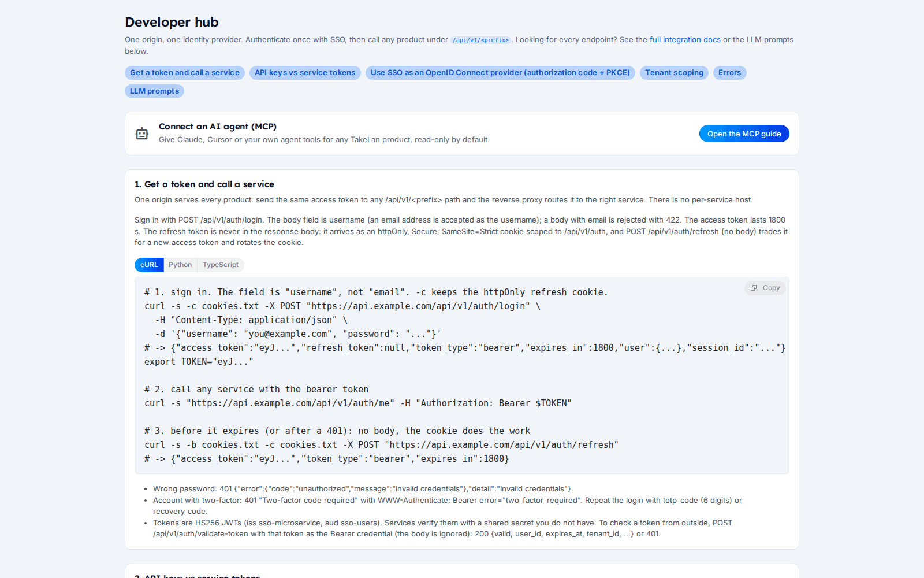Open the MCP guide
This screenshot has height=578, width=924.
744,134
